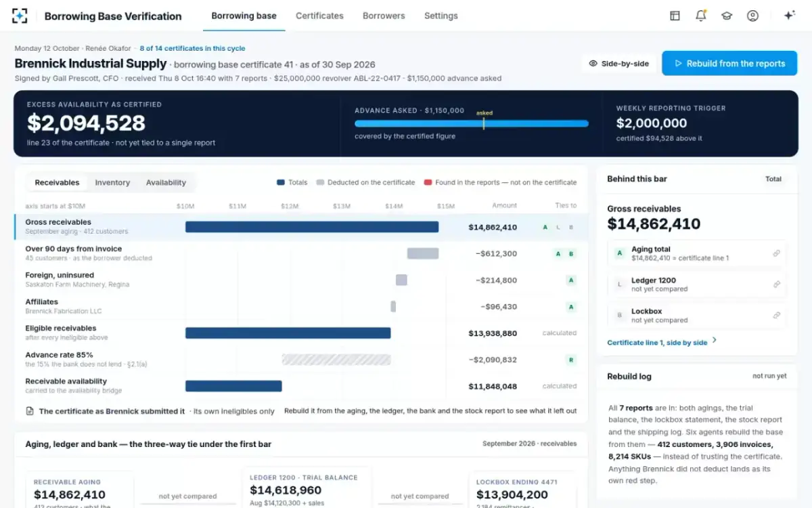Click the $13,938,880 eligible amount
Screen dimensions: 812x508
(x=493, y=333)
